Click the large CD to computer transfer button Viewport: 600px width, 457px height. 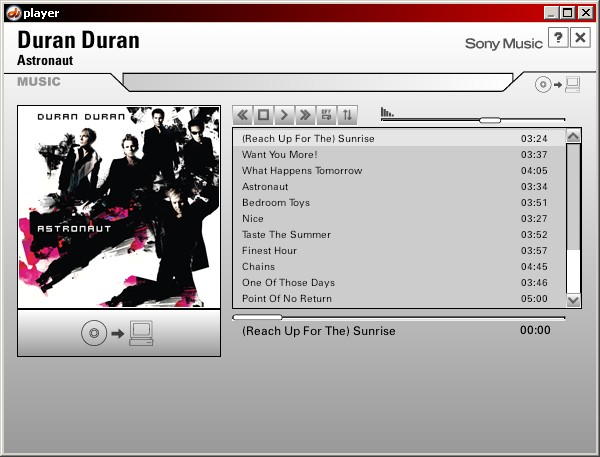(x=118, y=333)
